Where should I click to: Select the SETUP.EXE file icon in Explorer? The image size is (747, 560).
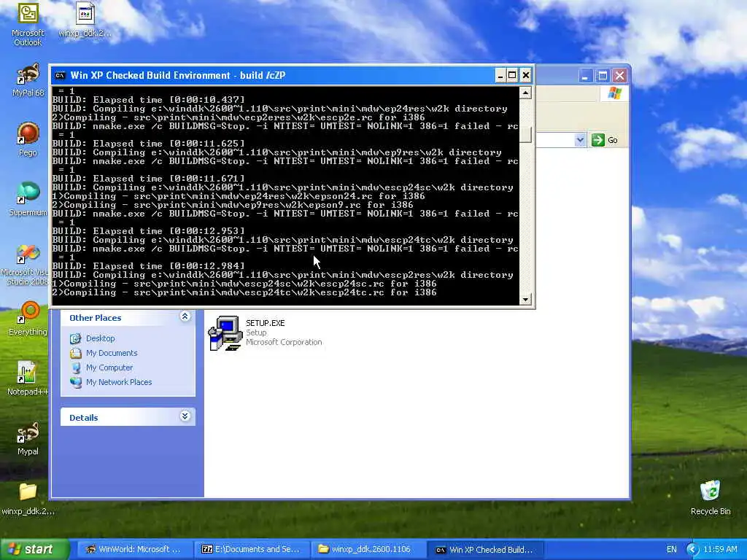(226, 332)
